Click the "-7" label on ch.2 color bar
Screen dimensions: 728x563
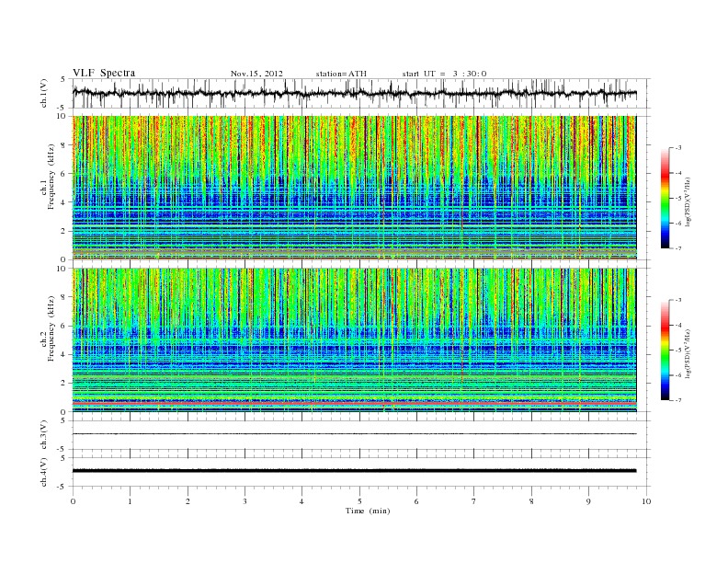click(677, 400)
